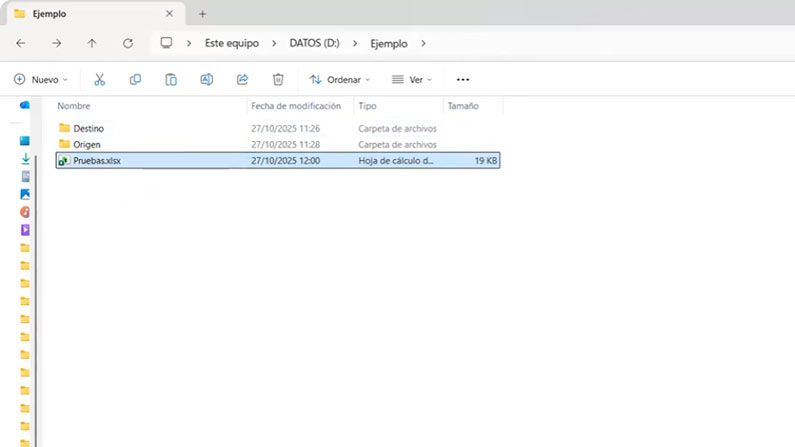This screenshot has width=795, height=447.
Task: Add a new tab with plus button
Action: [x=202, y=14]
